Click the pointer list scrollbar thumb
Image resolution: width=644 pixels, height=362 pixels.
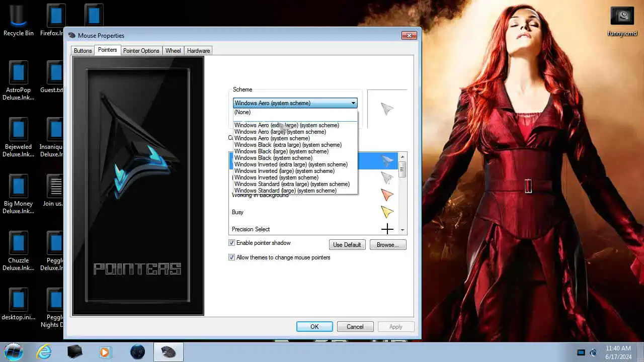pos(402,169)
